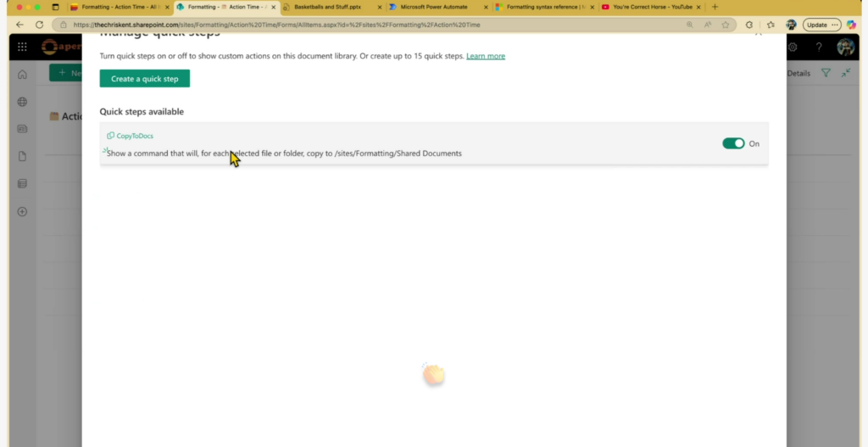Viewport: 868px width, 447px height.
Task: Open the Details pane button
Action: point(798,73)
